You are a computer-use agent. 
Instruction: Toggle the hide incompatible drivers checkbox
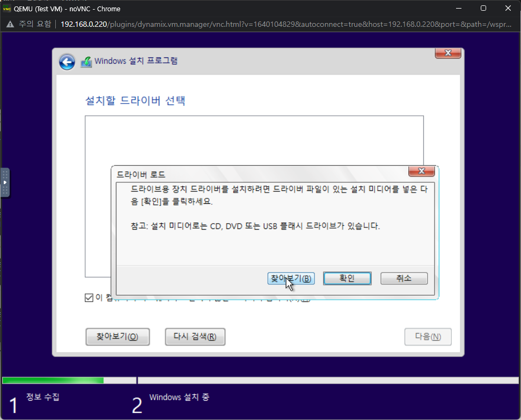click(x=89, y=298)
